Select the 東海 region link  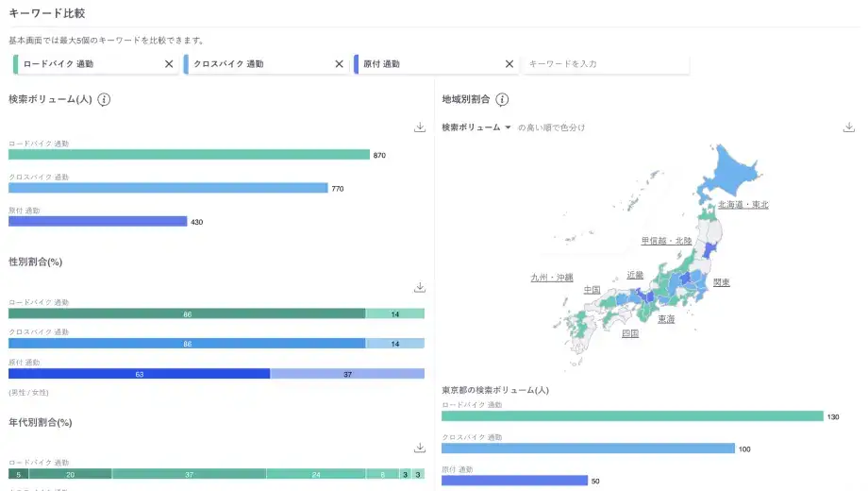coord(666,319)
